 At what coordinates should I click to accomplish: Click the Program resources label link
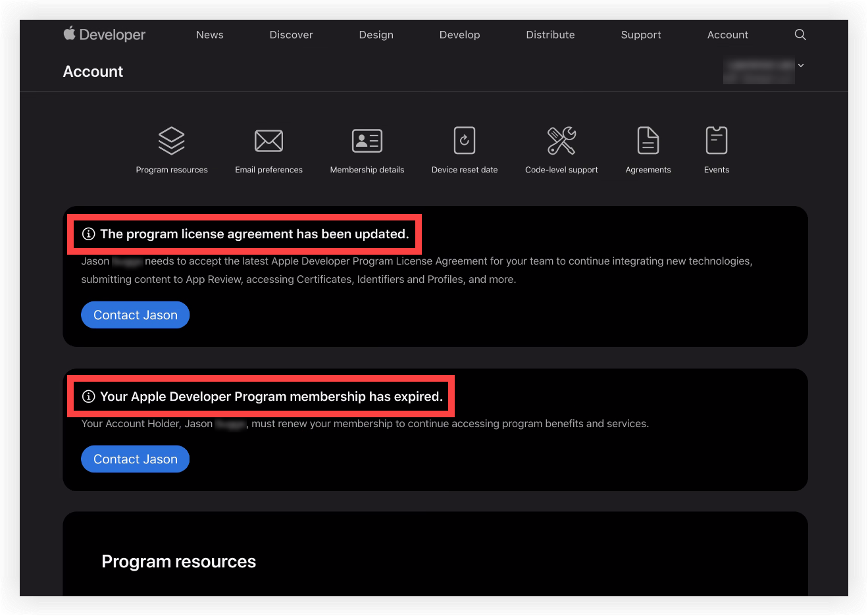point(172,170)
